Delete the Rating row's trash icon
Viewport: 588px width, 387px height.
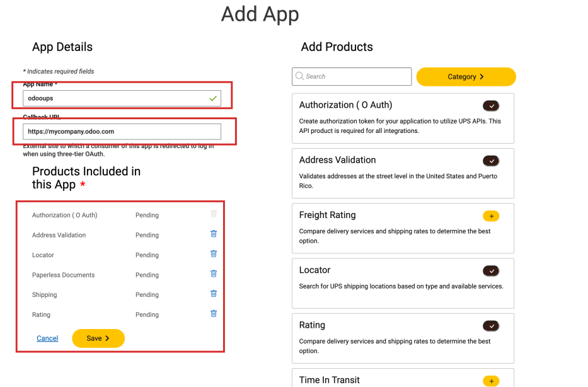point(213,313)
